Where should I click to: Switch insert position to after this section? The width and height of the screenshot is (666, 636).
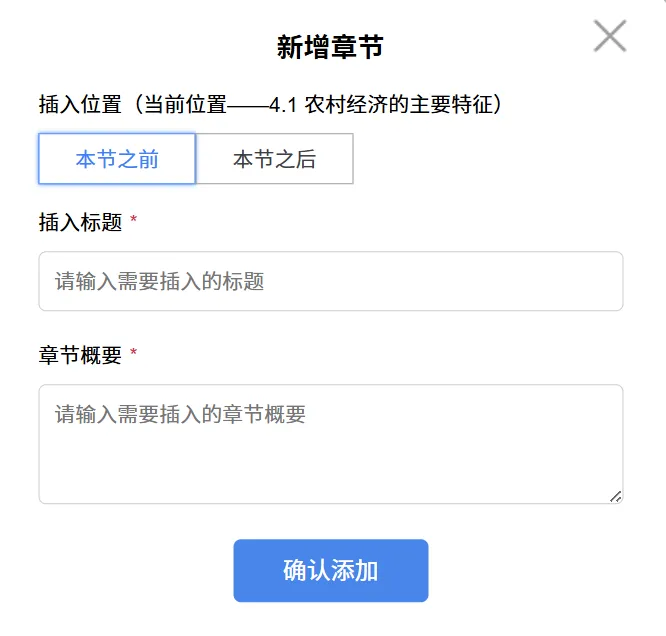[x=274, y=159]
